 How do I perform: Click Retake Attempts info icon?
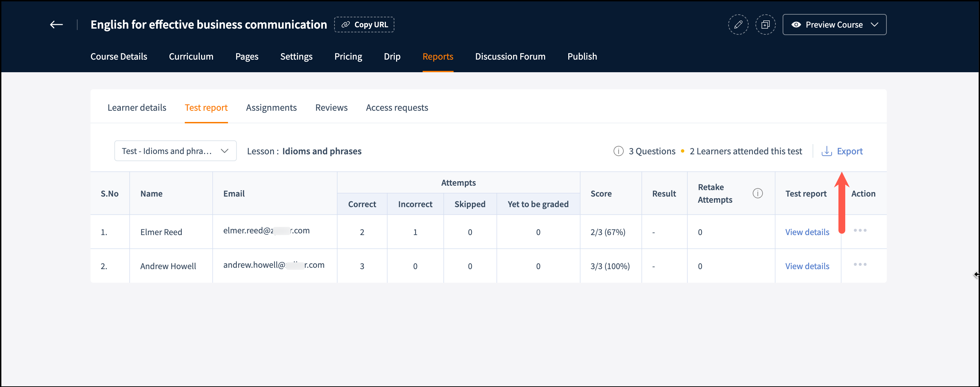click(x=757, y=193)
